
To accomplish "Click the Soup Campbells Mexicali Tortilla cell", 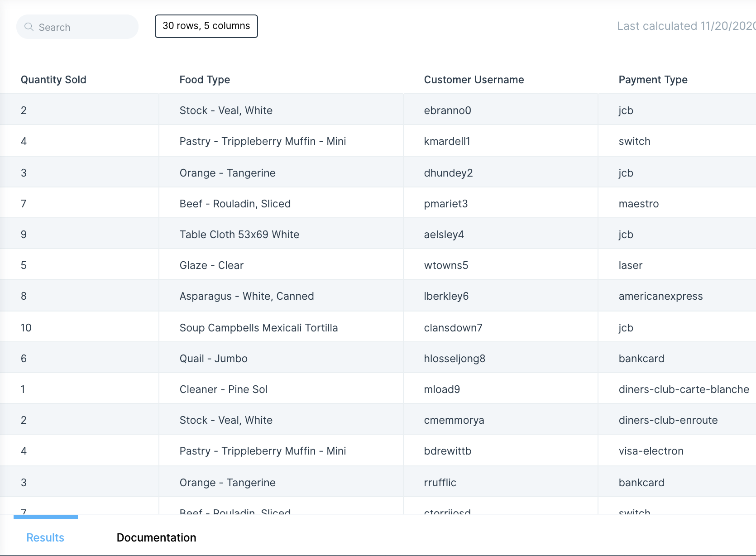I will (258, 328).
